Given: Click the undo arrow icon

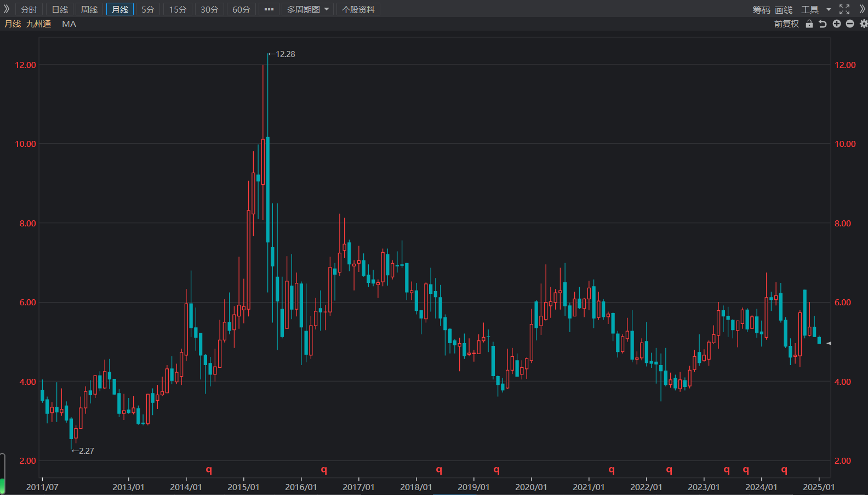Looking at the screenshot, I should (823, 24).
